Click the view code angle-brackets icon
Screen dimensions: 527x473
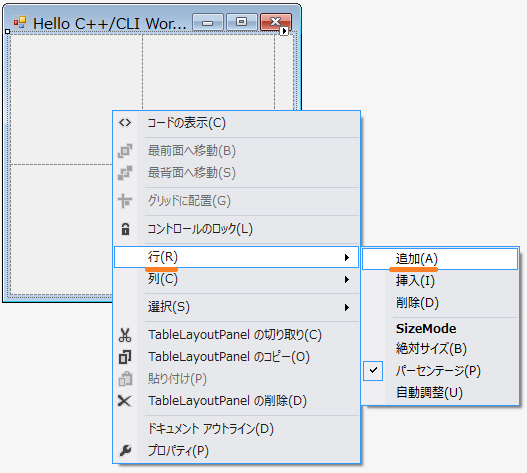click(x=125, y=123)
